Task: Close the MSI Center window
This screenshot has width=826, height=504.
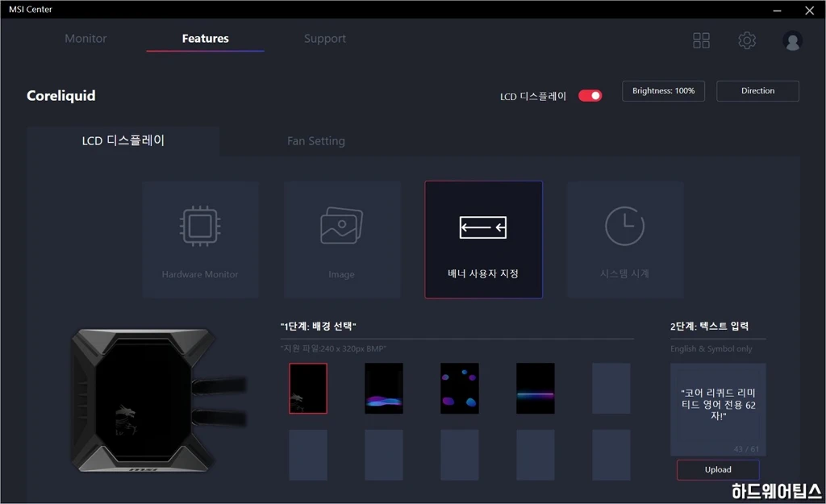Action: point(810,10)
